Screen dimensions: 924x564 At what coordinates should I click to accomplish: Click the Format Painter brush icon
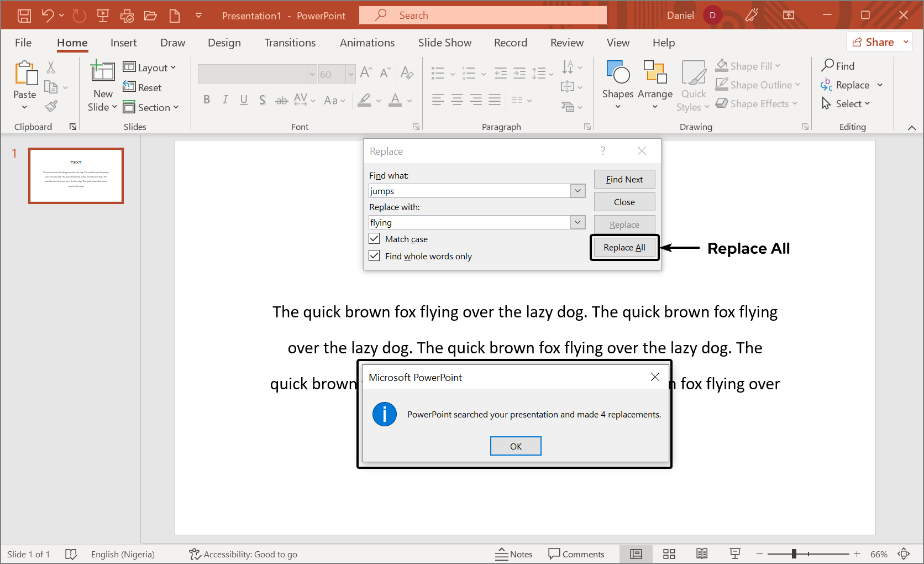[x=51, y=106]
